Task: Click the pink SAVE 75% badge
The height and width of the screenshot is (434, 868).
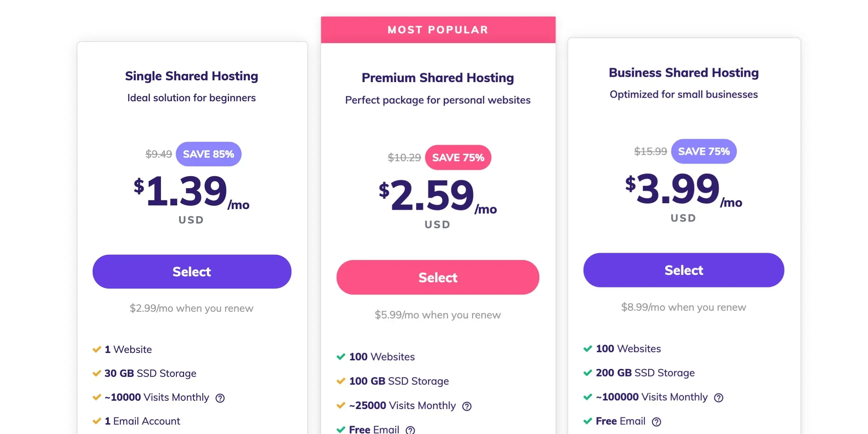Action: click(458, 158)
